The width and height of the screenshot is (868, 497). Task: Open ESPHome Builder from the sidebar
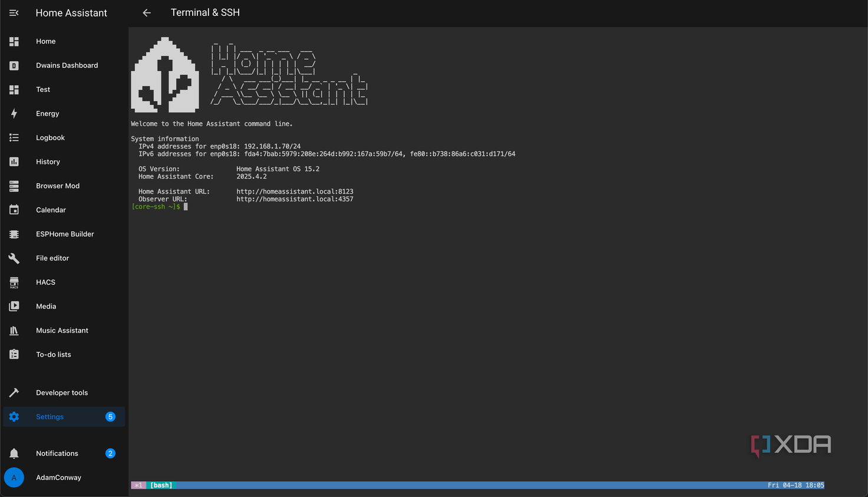click(x=64, y=234)
